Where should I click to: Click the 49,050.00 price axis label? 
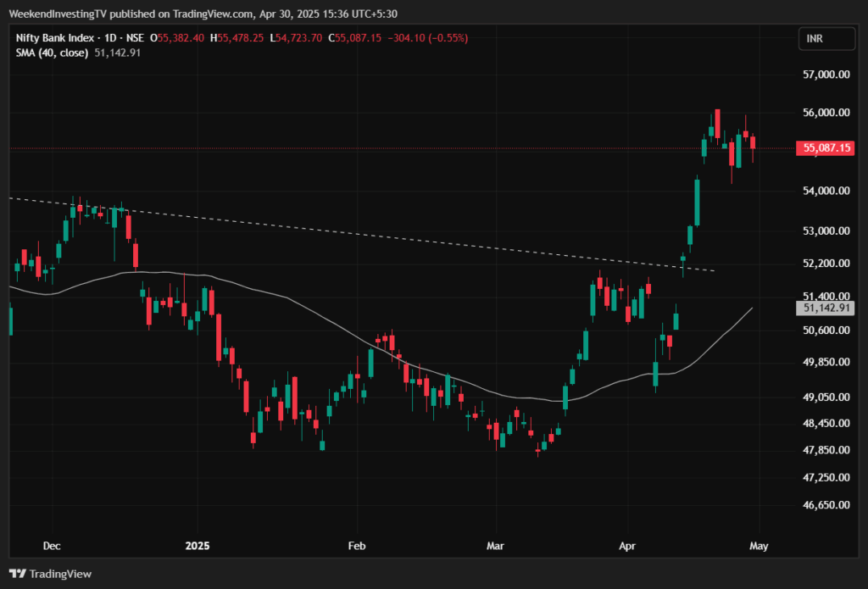826,397
